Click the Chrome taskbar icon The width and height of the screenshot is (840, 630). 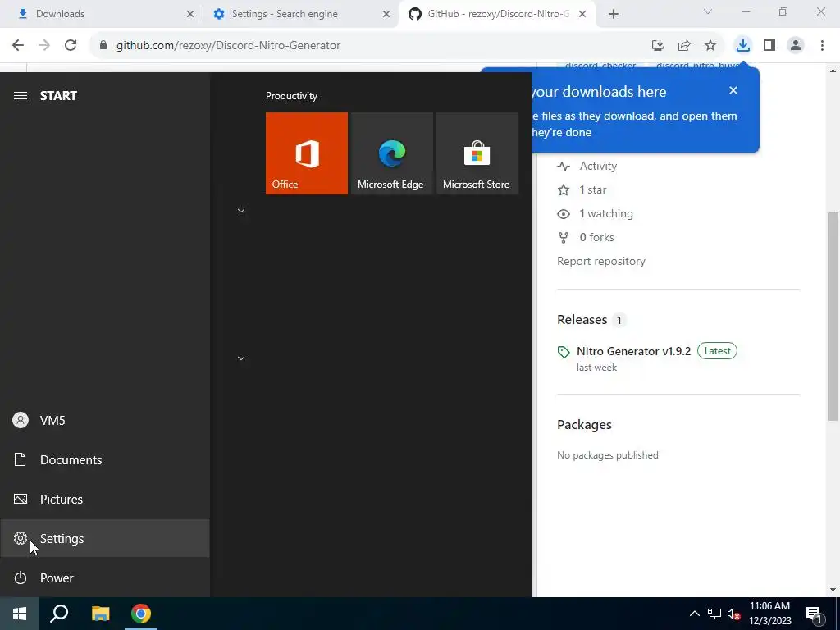(x=141, y=614)
